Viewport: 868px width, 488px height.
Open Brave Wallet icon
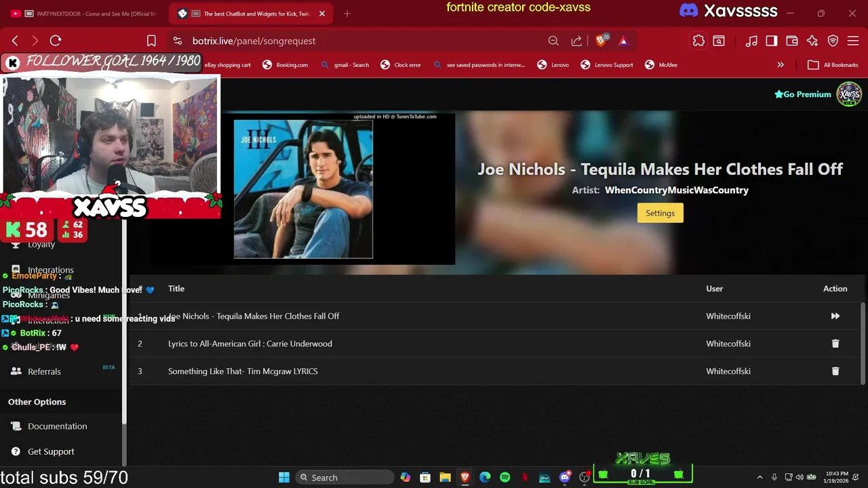point(792,41)
